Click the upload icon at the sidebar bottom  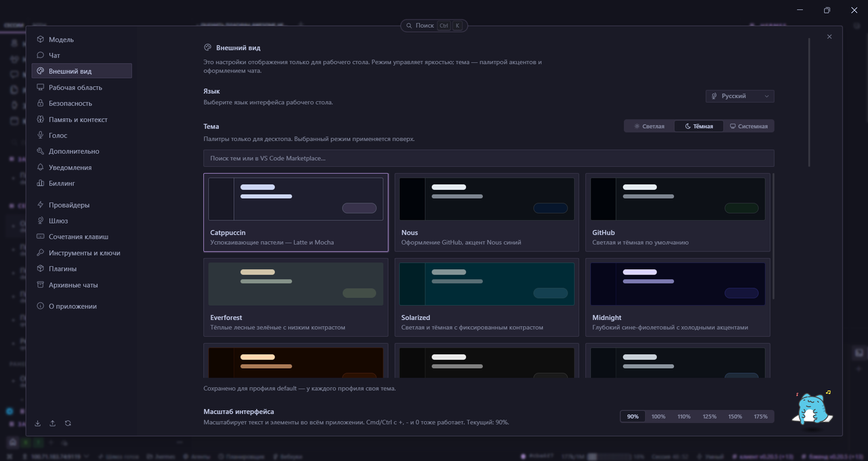[53, 423]
